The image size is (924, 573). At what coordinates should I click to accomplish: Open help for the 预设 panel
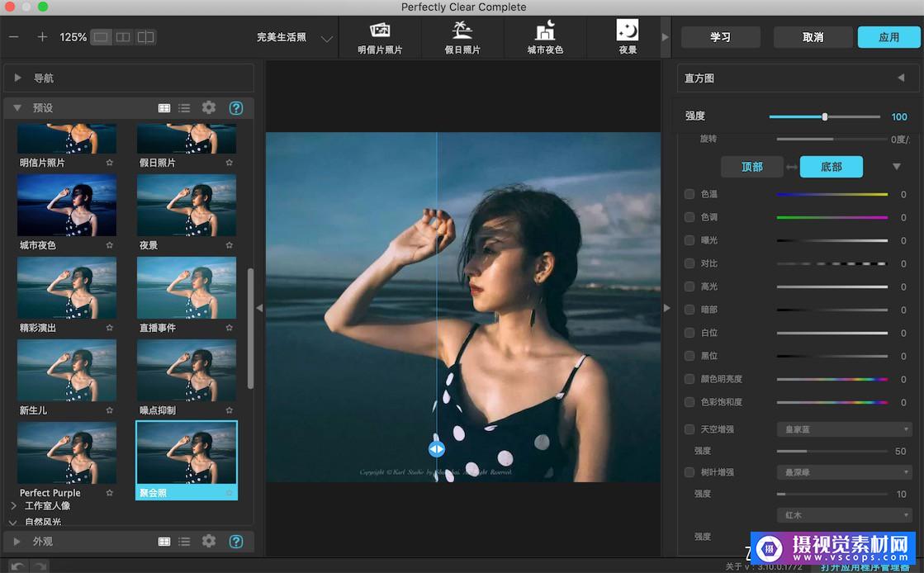235,108
